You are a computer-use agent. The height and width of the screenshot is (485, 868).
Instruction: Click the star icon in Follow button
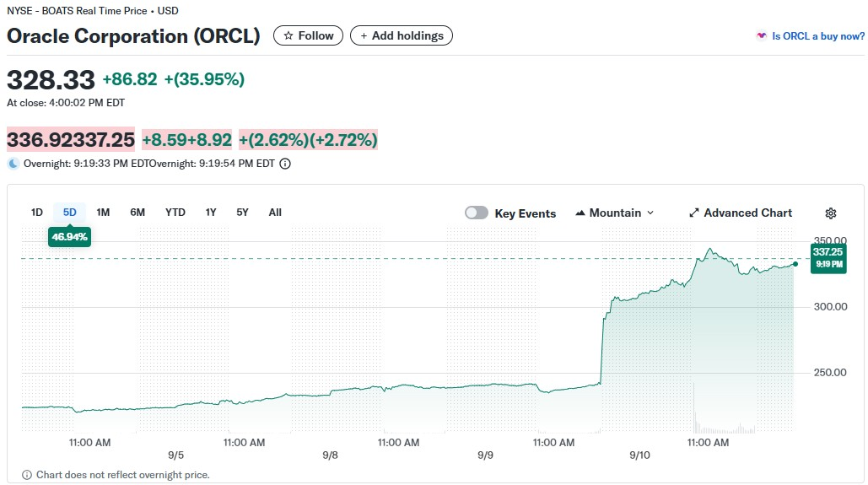click(288, 36)
